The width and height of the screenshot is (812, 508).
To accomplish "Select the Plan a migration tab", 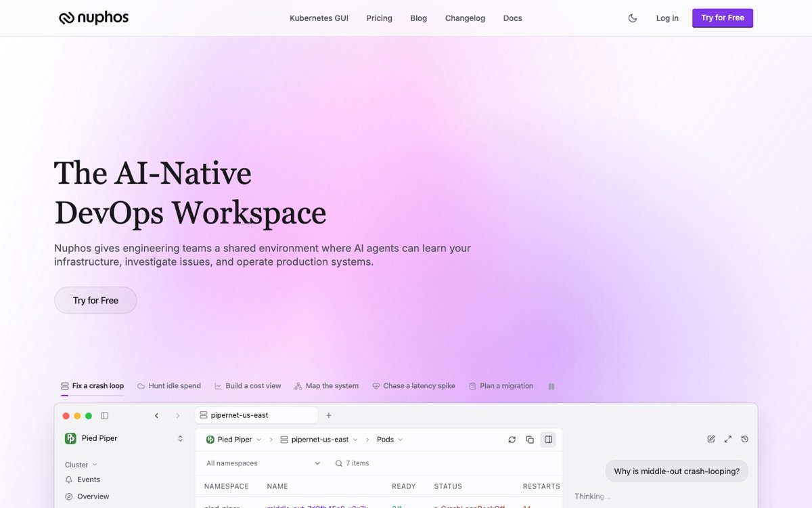I will [x=501, y=386].
